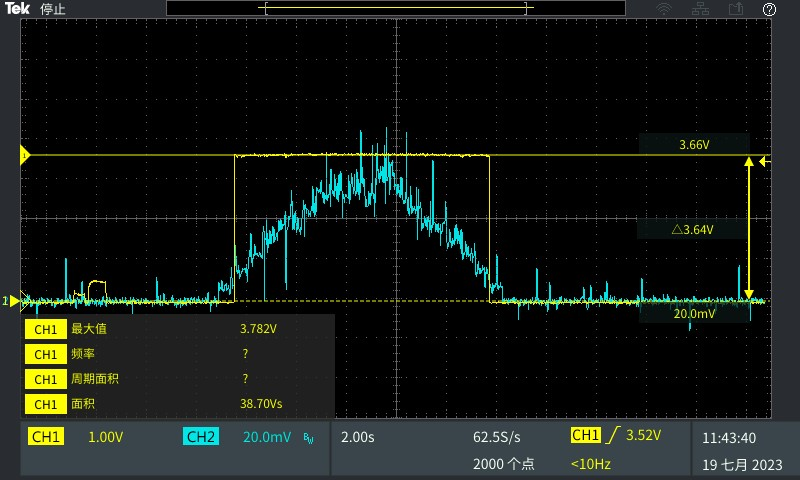Click the 62.5S/s sample rate readout
The height and width of the screenshot is (480, 800).
496,437
